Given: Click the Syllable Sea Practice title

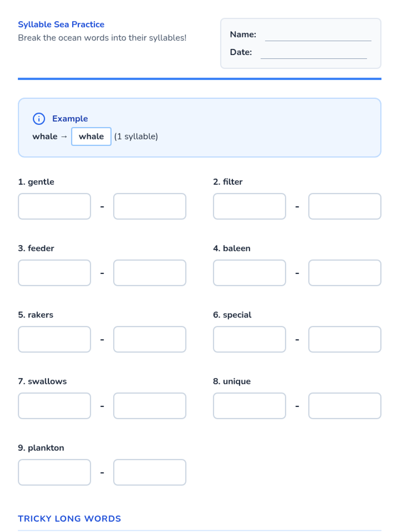Looking at the screenshot, I should coord(61,24).
